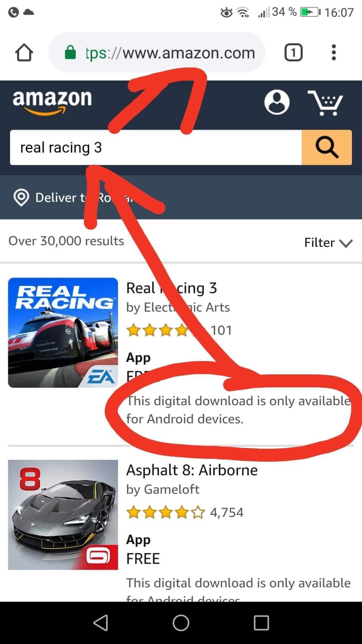Tap the Android recent apps square button
Viewport: 362px width, 644px height.
[261, 623]
